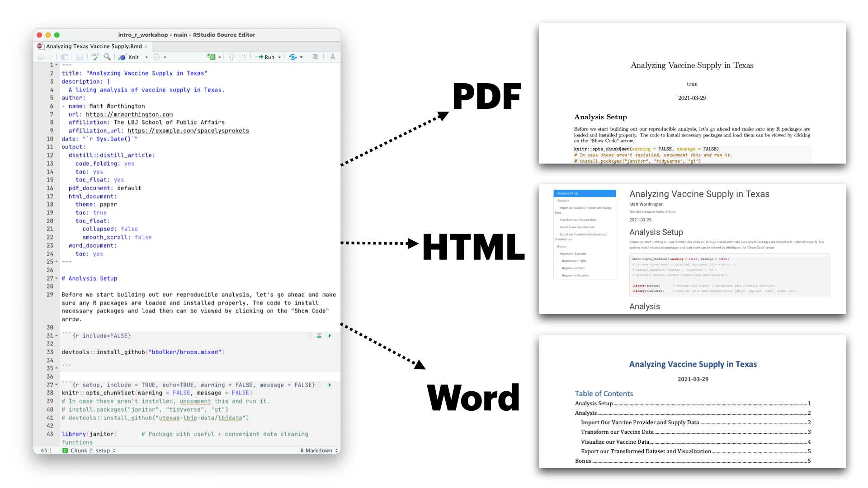
Task: Collapse the YAML header at line 1
Action: (57, 65)
